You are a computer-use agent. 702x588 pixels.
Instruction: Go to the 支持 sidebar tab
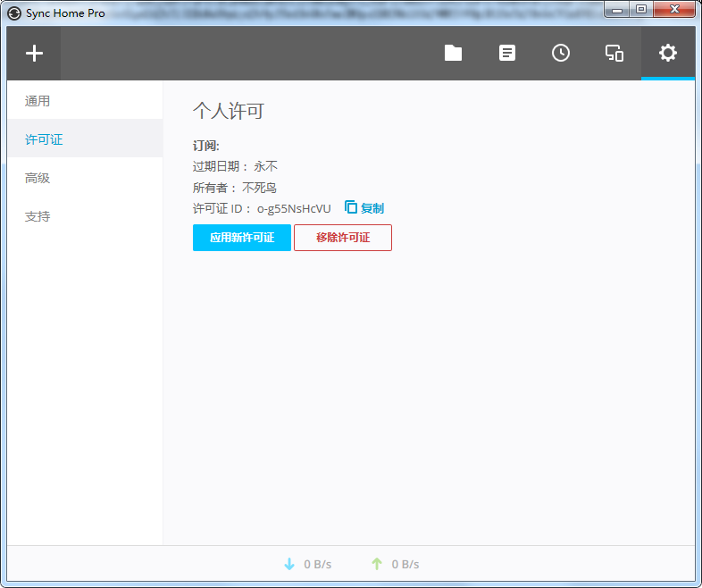pos(38,216)
